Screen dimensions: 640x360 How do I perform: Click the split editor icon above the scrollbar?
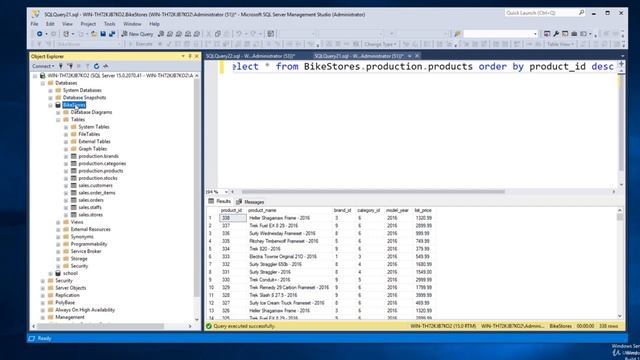pyautogui.click(x=621, y=64)
